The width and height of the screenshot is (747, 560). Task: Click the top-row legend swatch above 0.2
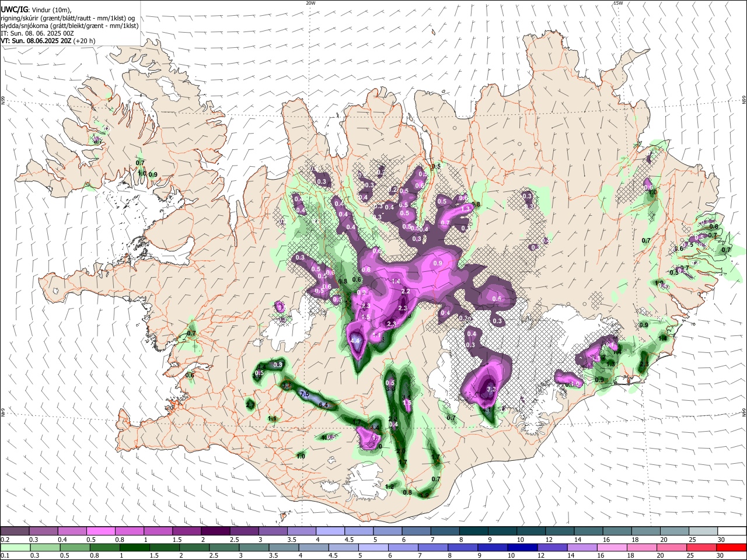pyautogui.click(x=15, y=531)
